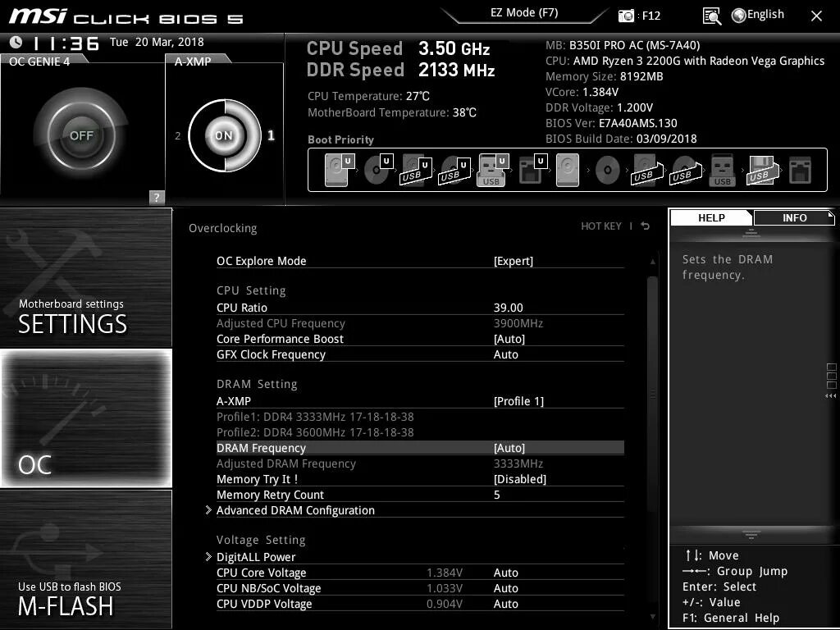840x630 pixels.
Task: Select the UEFI network boot icon
Action: [x=532, y=171]
